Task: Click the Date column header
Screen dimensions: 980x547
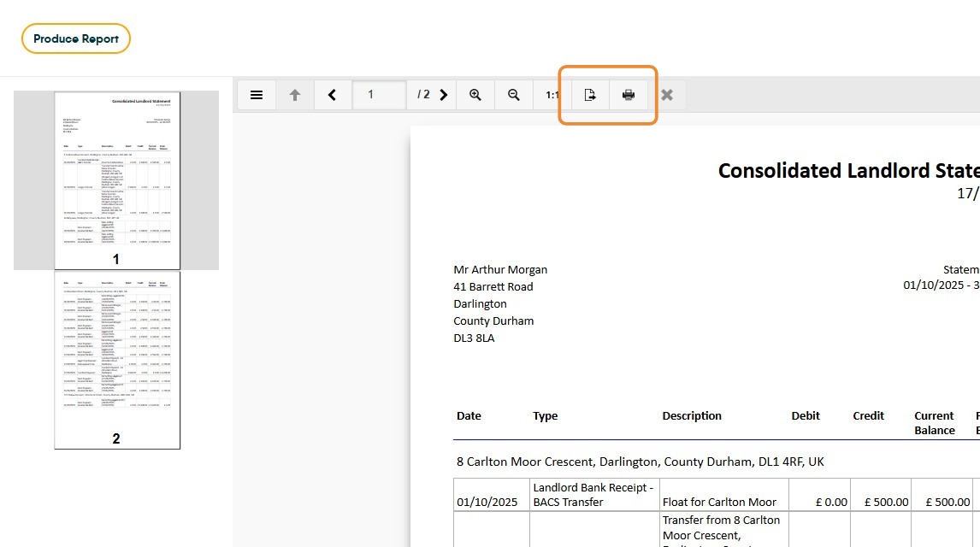Action: pos(469,416)
